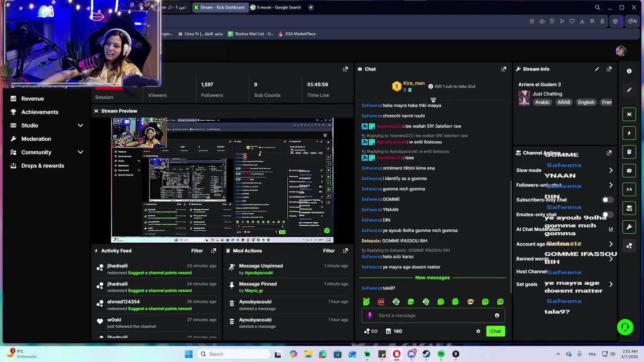Image resolution: width=644 pixels, height=362 pixels.
Task: Open Cima Tn bookmark
Action: 201,34
